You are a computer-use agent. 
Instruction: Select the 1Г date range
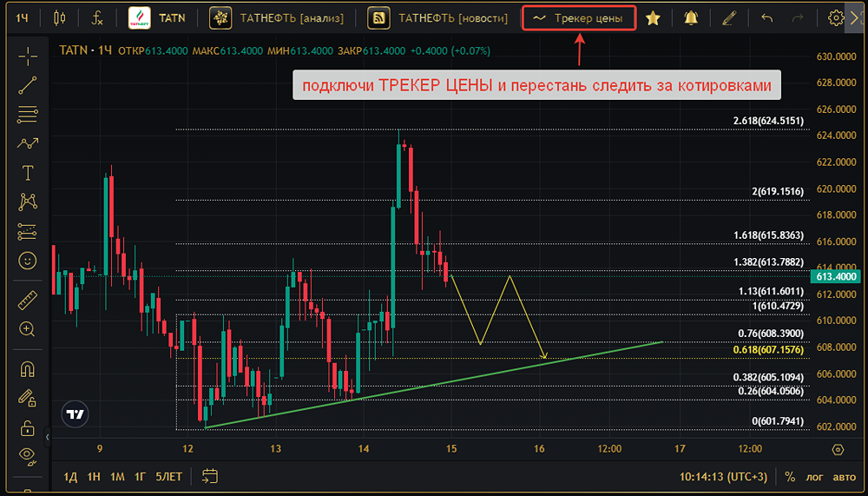click(140, 477)
